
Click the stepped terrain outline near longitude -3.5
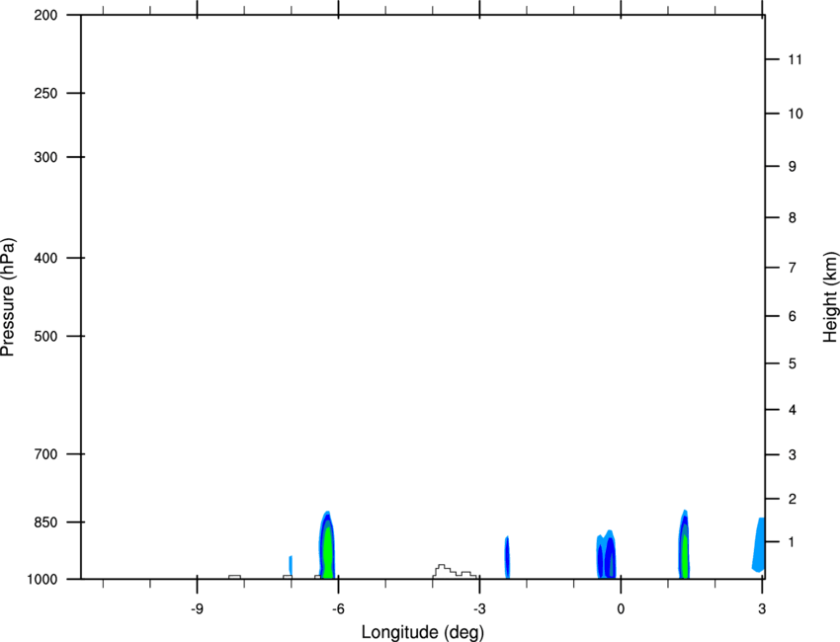455,571
